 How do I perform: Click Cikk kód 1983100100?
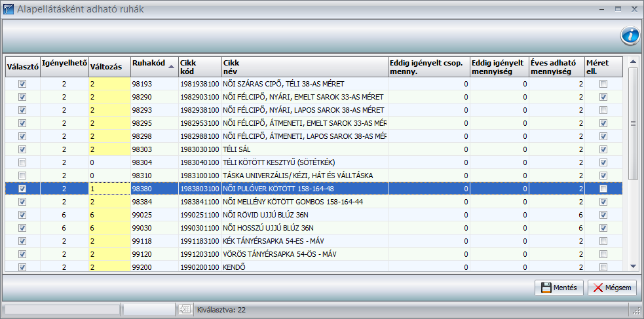pos(200,176)
